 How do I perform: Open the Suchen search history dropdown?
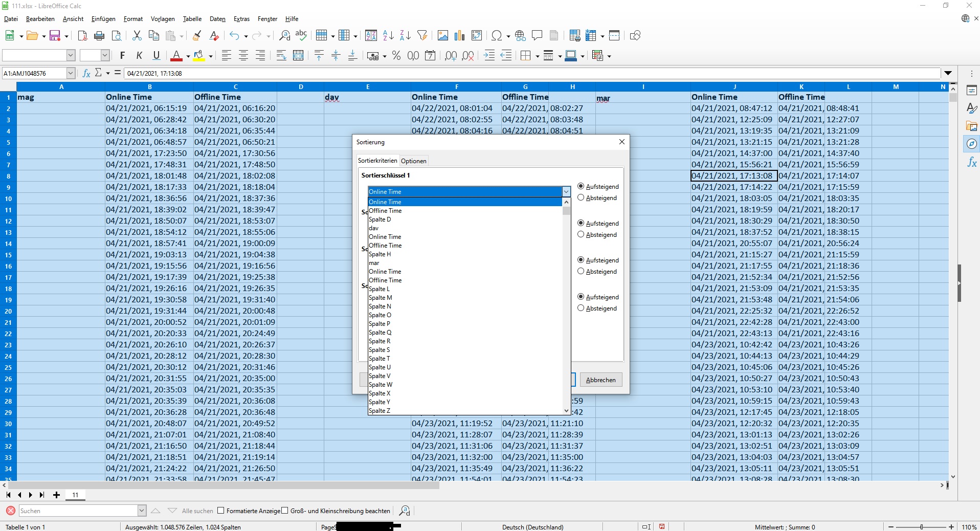142,511
